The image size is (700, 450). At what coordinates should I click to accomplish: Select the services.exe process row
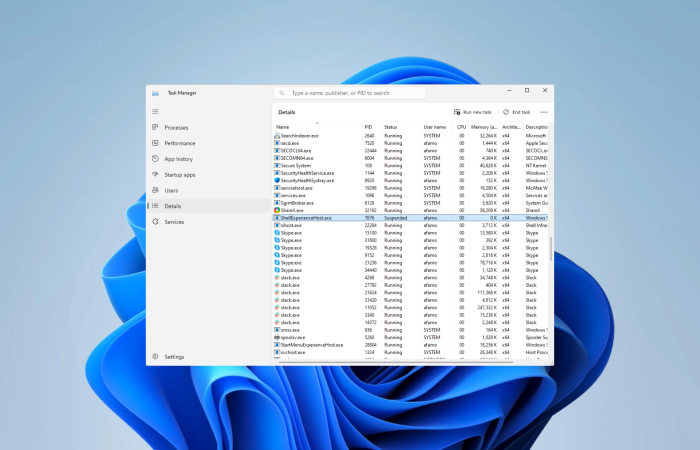click(410, 195)
